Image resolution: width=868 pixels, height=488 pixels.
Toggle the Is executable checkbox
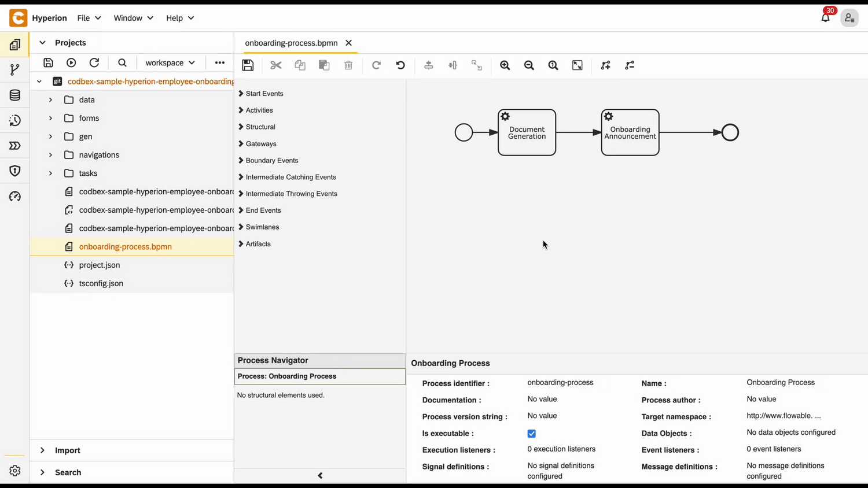coord(531,434)
